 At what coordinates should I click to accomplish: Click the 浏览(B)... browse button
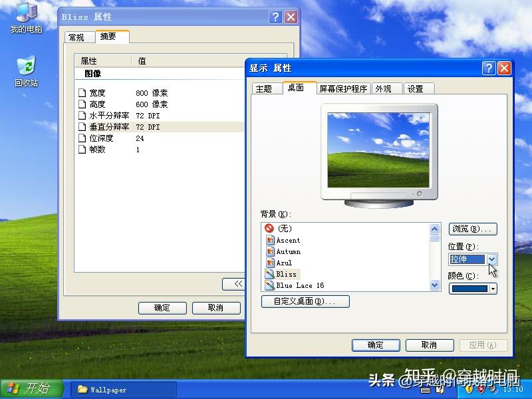click(x=473, y=229)
